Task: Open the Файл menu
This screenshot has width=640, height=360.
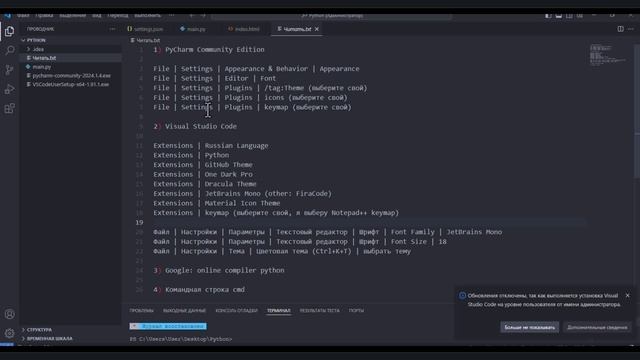Action: [x=23, y=16]
